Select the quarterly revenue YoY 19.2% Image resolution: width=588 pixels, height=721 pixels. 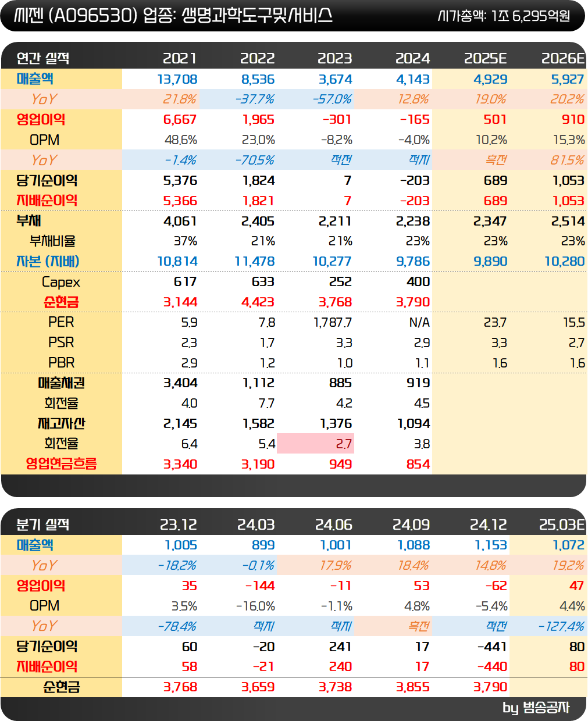(x=567, y=566)
